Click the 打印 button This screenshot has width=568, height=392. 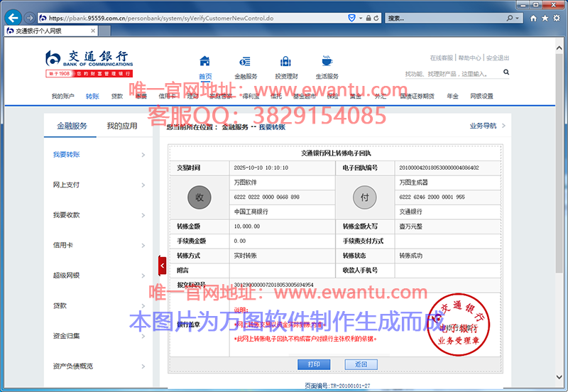click(x=314, y=364)
